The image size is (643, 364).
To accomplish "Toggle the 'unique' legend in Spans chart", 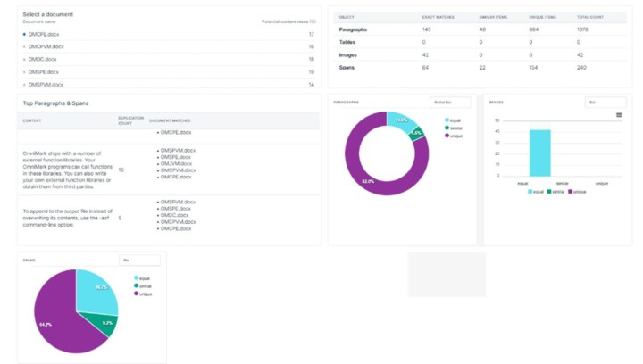I will (144, 294).
